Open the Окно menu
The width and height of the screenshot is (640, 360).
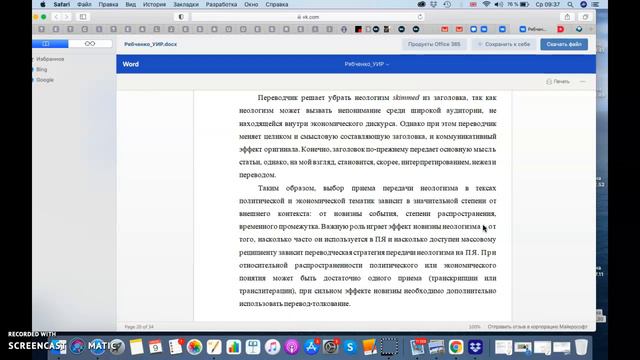pyautogui.click(x=251, y=4)
